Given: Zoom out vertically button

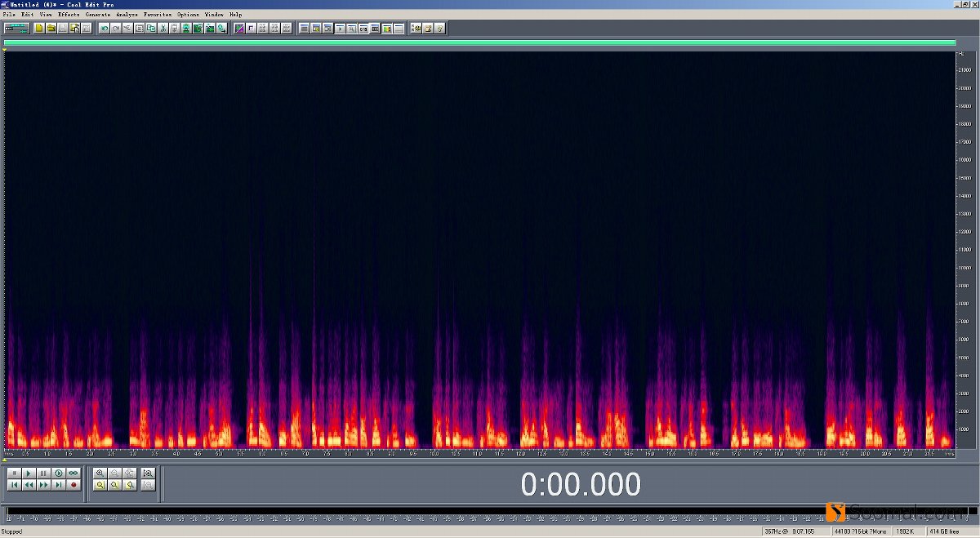Looking at the screenshot, I should (x=148, y=485).
